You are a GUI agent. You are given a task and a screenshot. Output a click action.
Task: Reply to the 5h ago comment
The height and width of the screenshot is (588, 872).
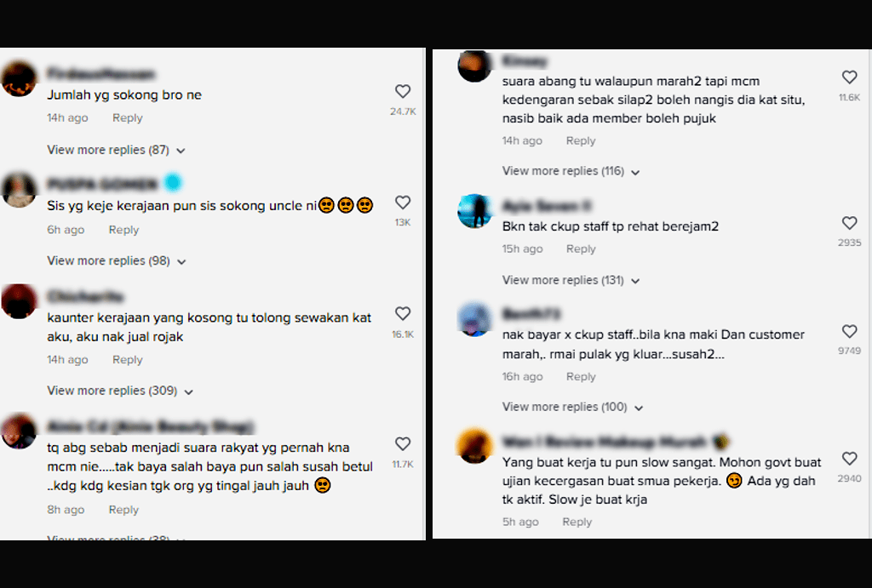tap(577, 522)
